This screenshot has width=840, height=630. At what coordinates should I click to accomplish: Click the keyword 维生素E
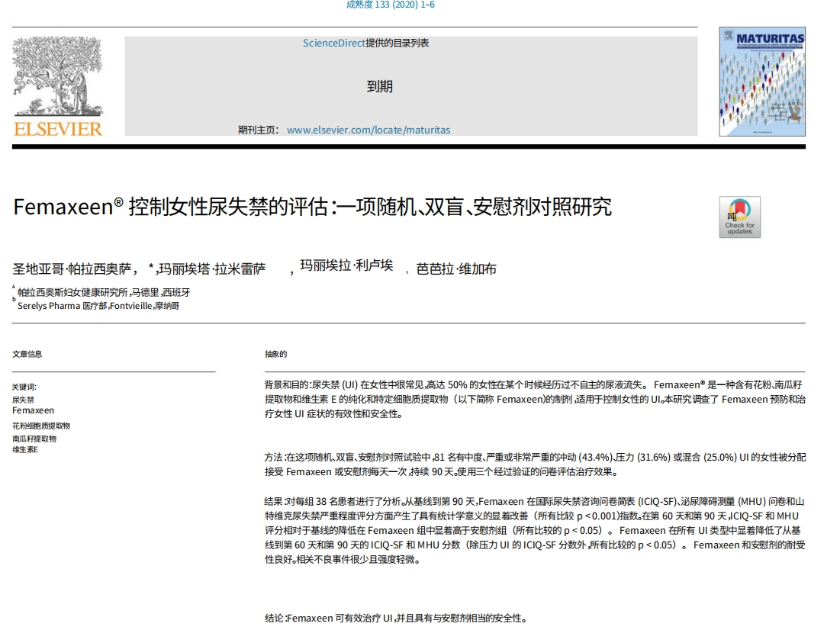click(x=25, y=449)
